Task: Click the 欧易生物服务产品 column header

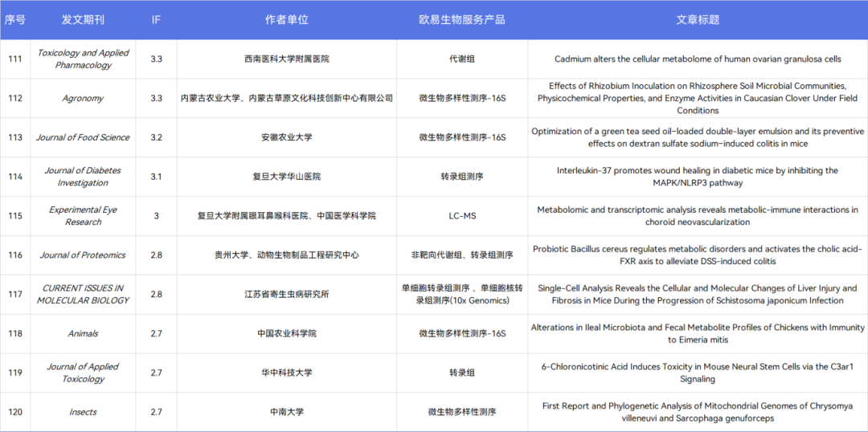Action: point(462,19)
